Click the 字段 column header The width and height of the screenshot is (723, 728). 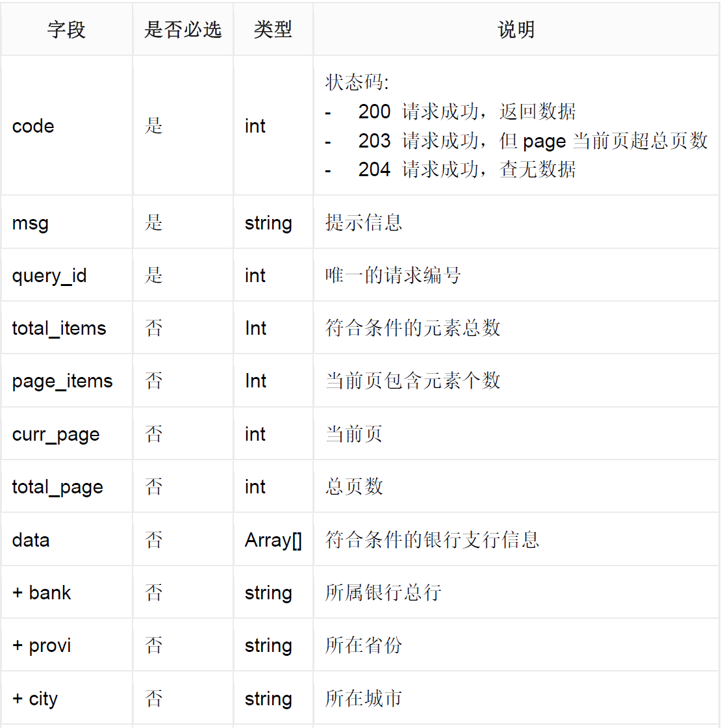[x=66, y=30]
